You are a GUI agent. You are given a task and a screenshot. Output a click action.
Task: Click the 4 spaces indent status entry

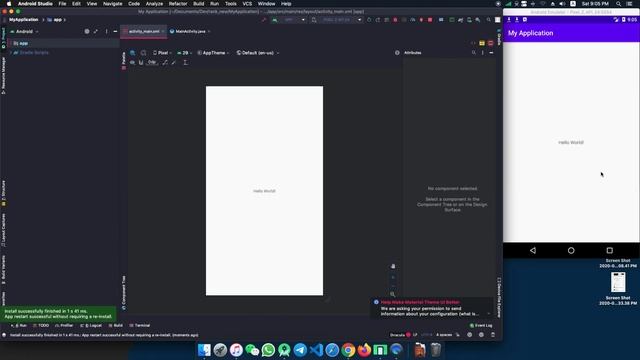(444, 335)
